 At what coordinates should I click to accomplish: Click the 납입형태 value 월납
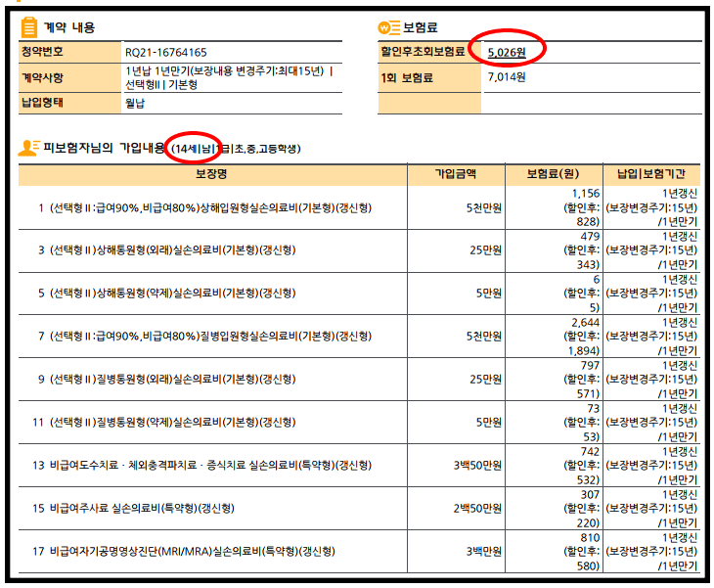135,102
